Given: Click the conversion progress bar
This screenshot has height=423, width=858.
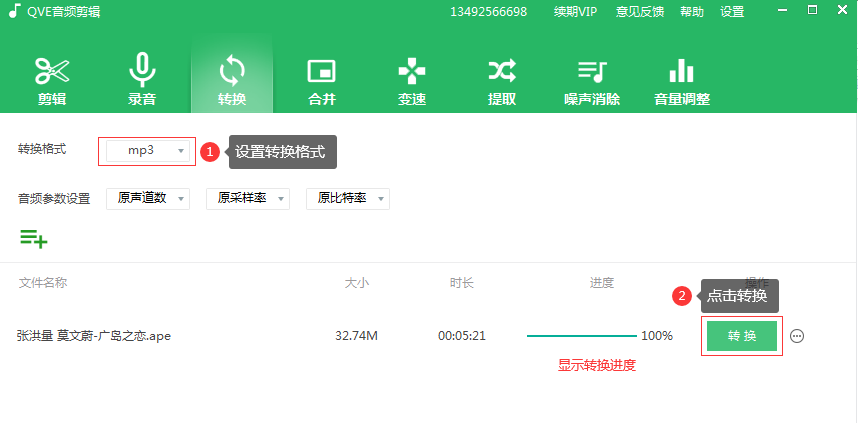Looking at the screenshot, I should 582,335.
